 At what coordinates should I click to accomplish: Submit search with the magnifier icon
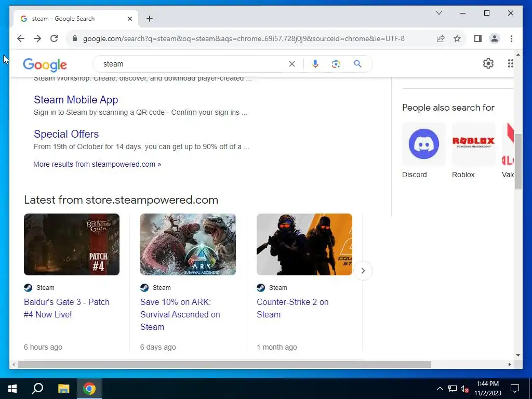pyautogui.click(x=357, y=64)
